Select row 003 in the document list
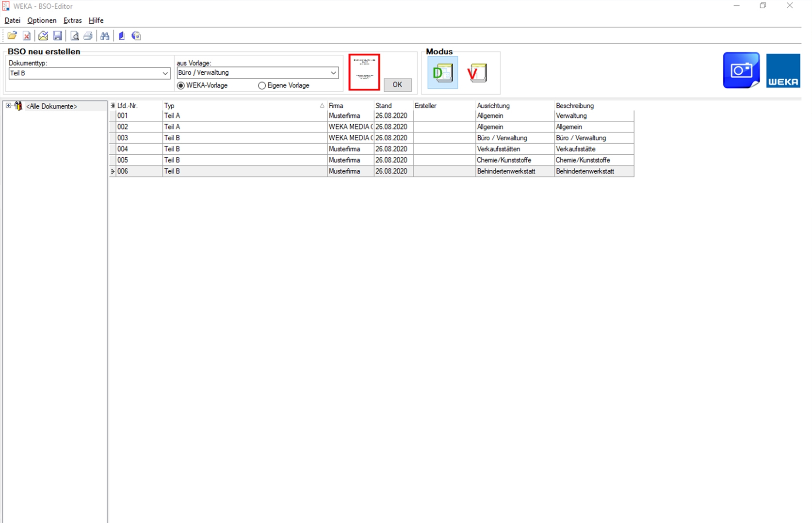Image resolution: width=812 pixels, height=523 pixels. (x=372, y=138)
